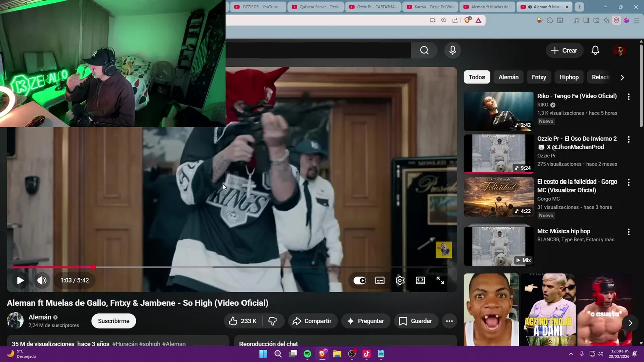The width and height of the screenshot is (644, 362).
Task: Close the active Aleman ft Muelas tab
Action: 567,7
